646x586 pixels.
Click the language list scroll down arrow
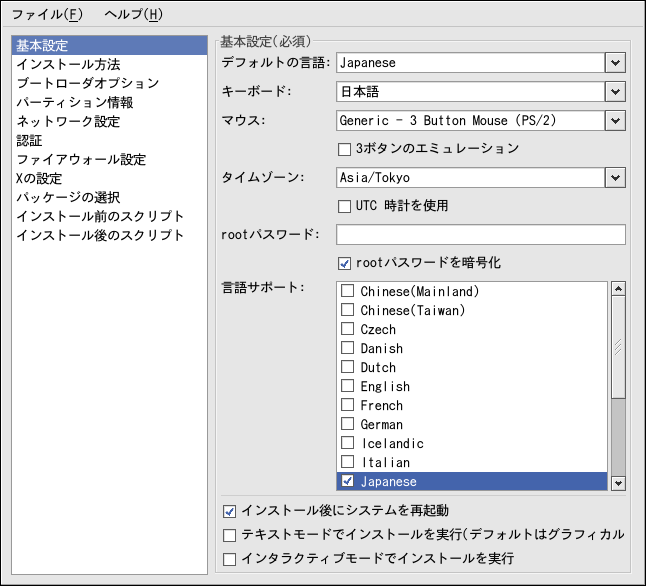[x=618, y=483]
